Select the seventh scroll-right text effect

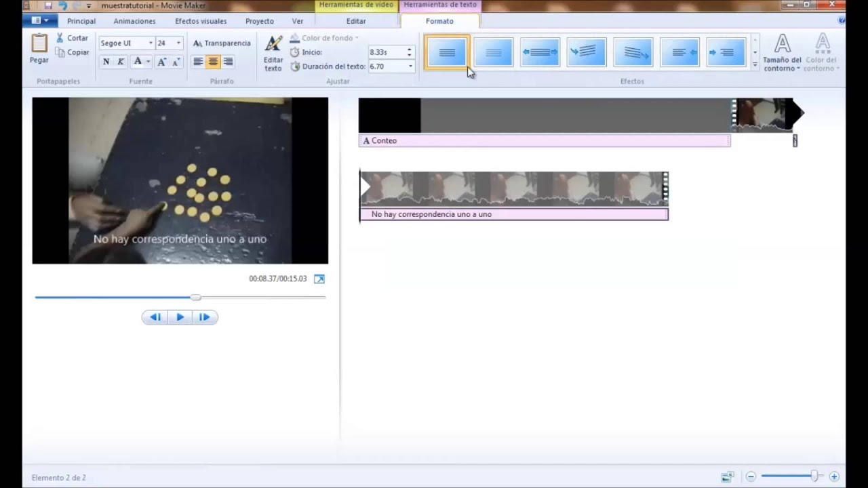point(726,52)
